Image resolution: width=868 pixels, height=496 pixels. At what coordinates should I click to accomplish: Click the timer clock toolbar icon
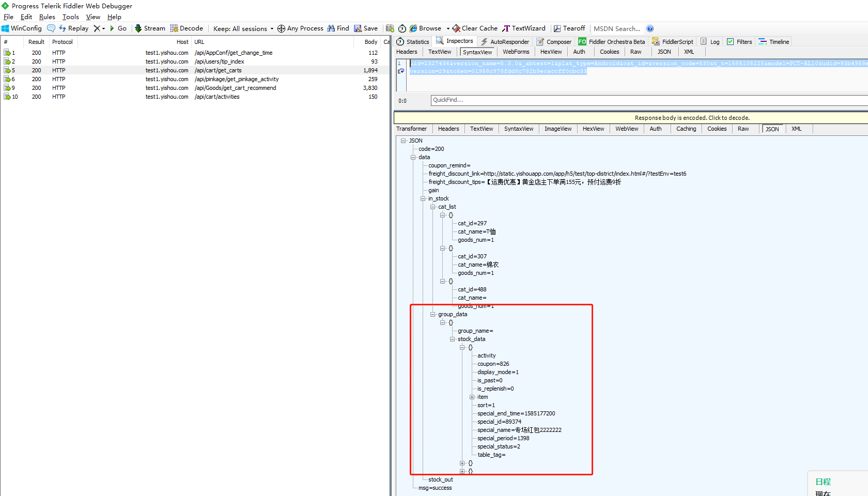[402, 28]
